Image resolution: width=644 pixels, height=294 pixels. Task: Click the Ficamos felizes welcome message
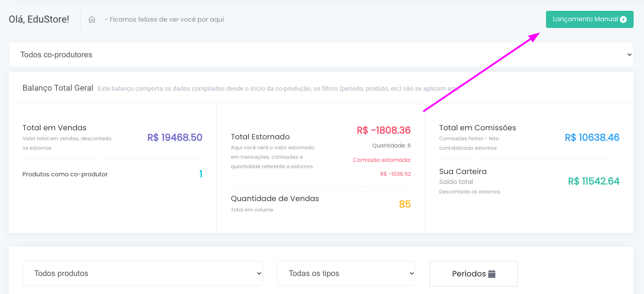164,19
